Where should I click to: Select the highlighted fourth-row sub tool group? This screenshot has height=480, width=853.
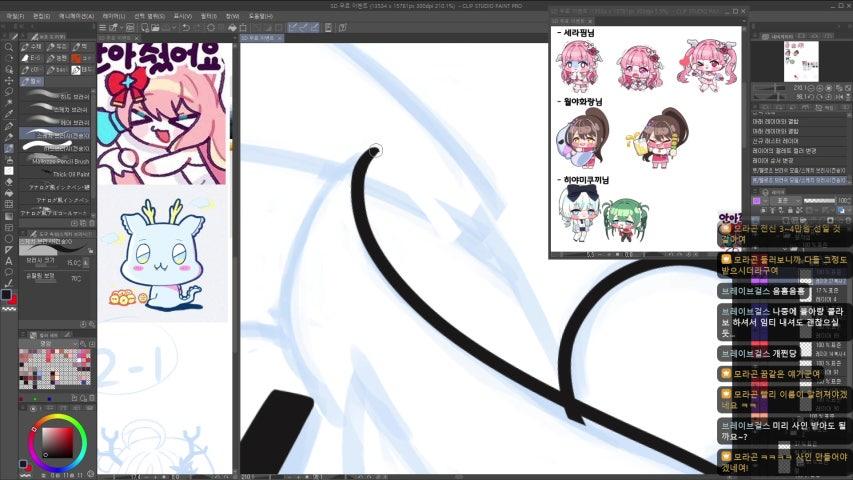click(32, 81)
